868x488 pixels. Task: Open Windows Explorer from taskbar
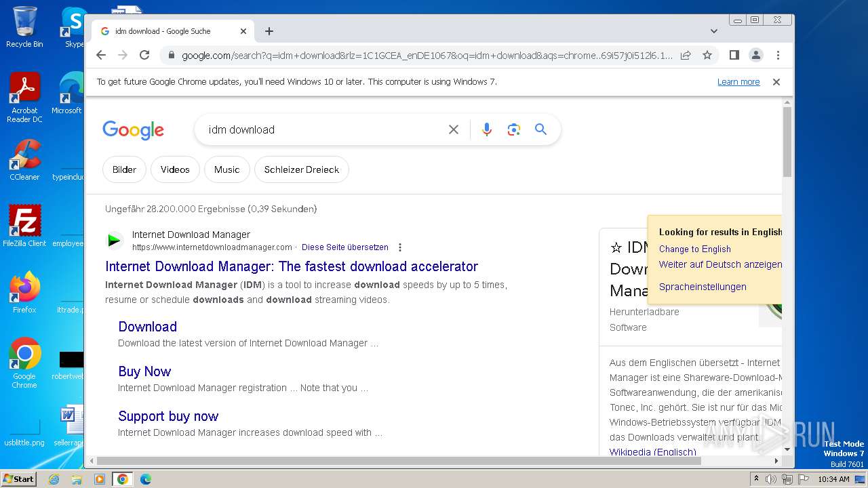click(77, 479)
